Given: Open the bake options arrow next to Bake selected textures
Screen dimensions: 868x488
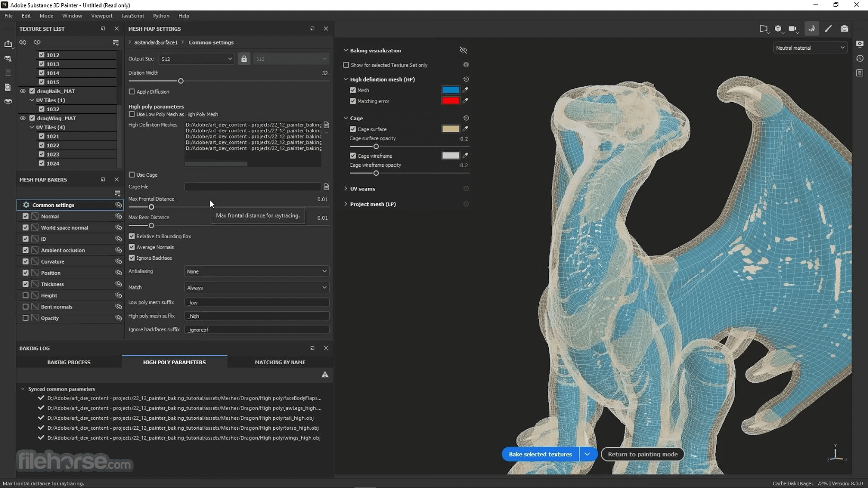Looking at the screenshot, I should point(587,454).
